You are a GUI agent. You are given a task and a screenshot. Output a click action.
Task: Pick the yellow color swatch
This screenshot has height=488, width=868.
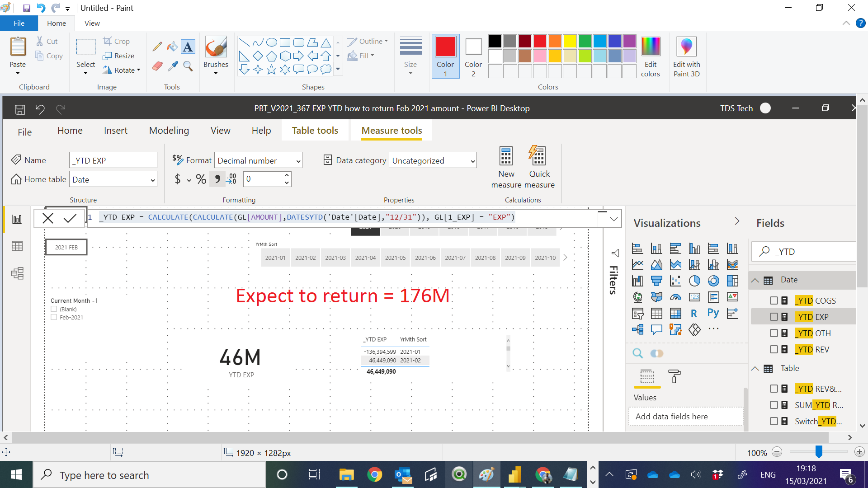[x=570, y=42]
